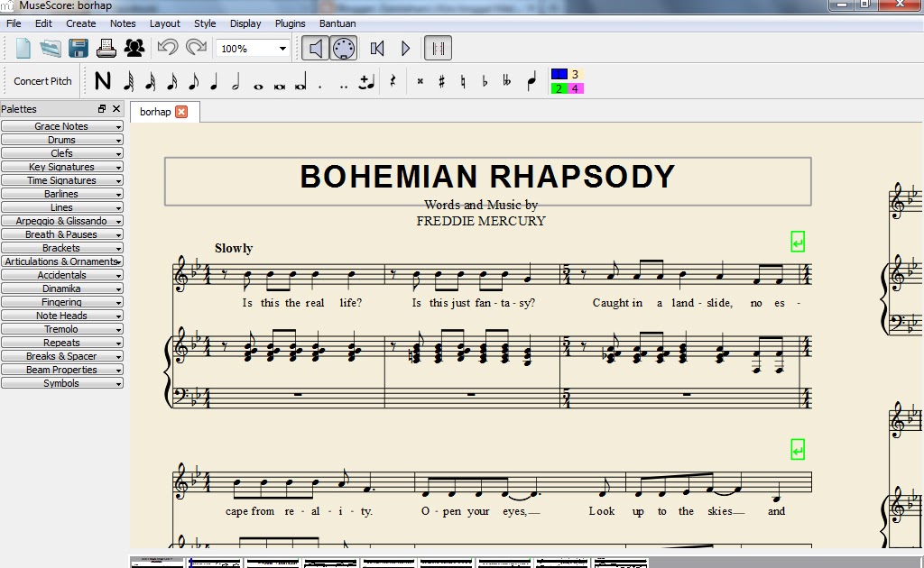Screen dimensions: 924x568
Task: Add a double augmentation dot
Action: [x=344, y=86]
